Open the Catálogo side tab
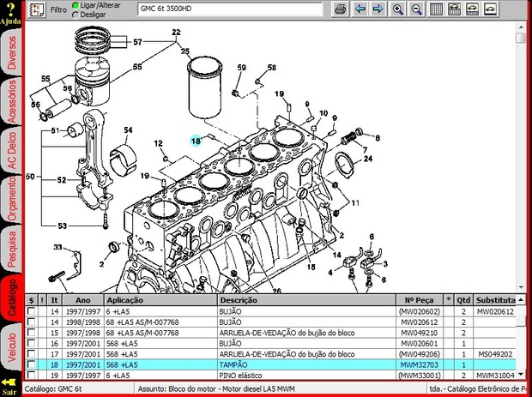This screenshot has height=397, width=532. 12,298
